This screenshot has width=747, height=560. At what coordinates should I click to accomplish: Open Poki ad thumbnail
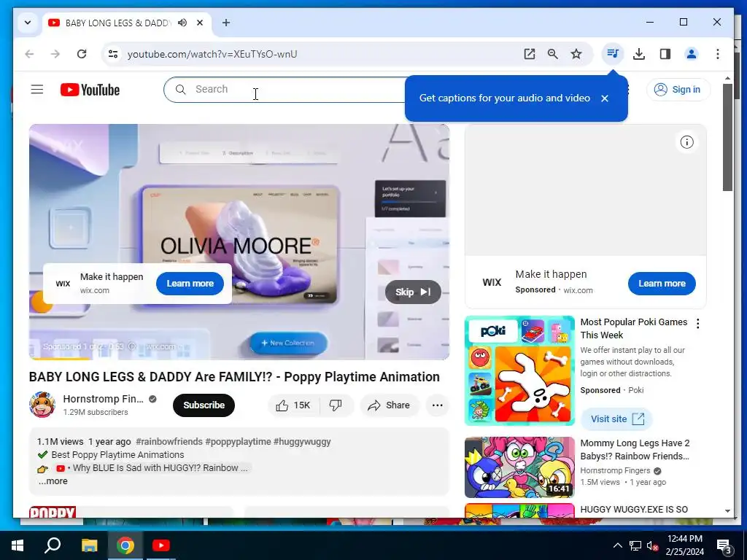click(x=519, y=370)
